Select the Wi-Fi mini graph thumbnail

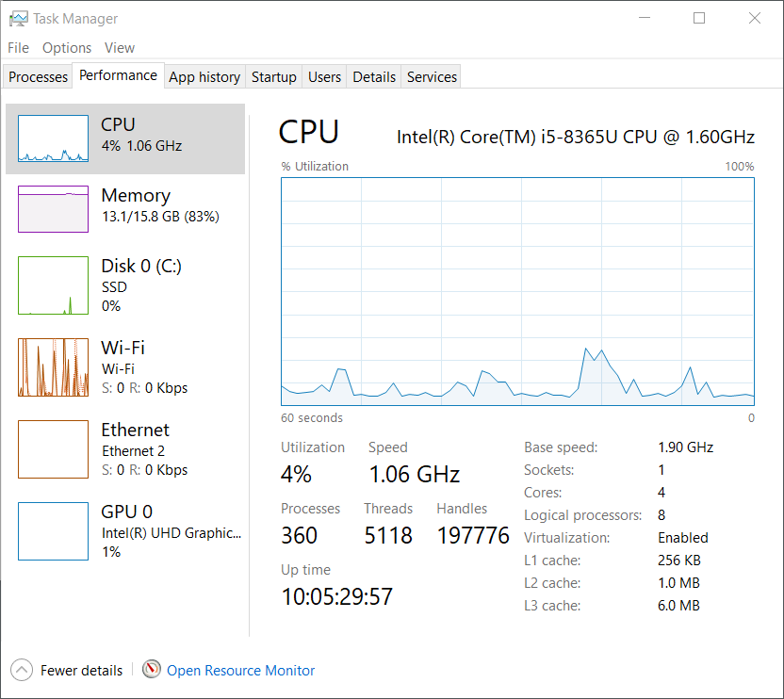tap(53, 367)
